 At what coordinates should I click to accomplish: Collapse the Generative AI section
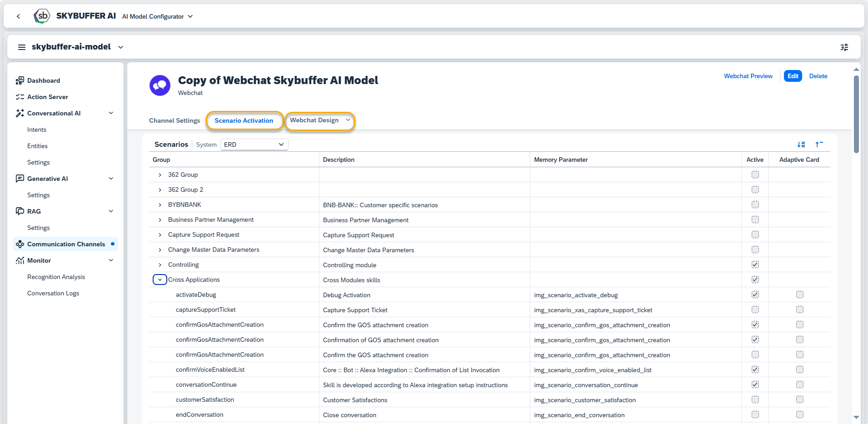pos(111,179)
